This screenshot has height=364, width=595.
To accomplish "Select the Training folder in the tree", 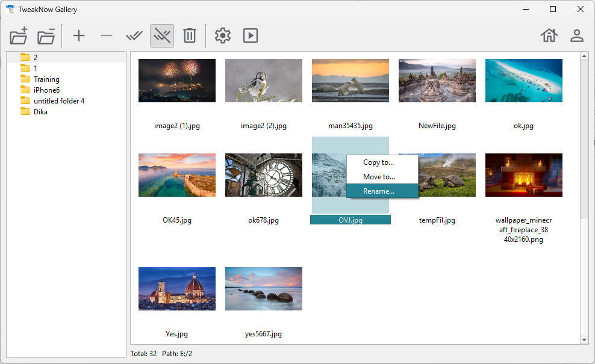I will (46, 79).
